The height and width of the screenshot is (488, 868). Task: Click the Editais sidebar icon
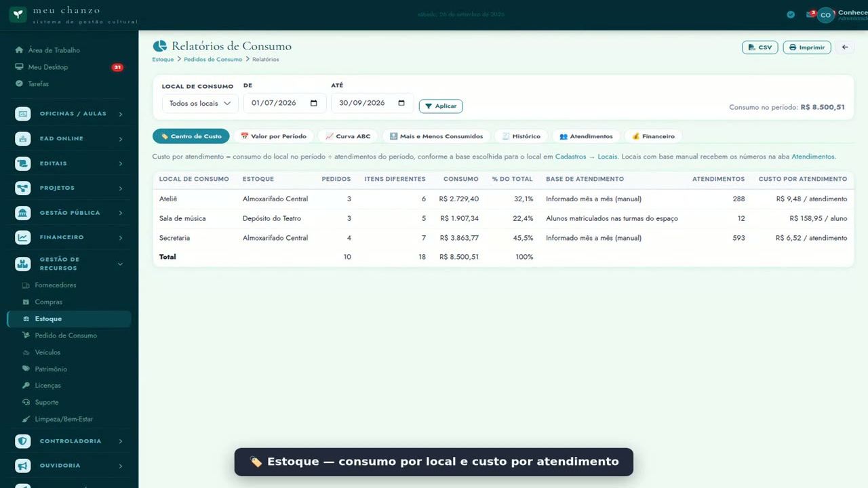point(23,163)
